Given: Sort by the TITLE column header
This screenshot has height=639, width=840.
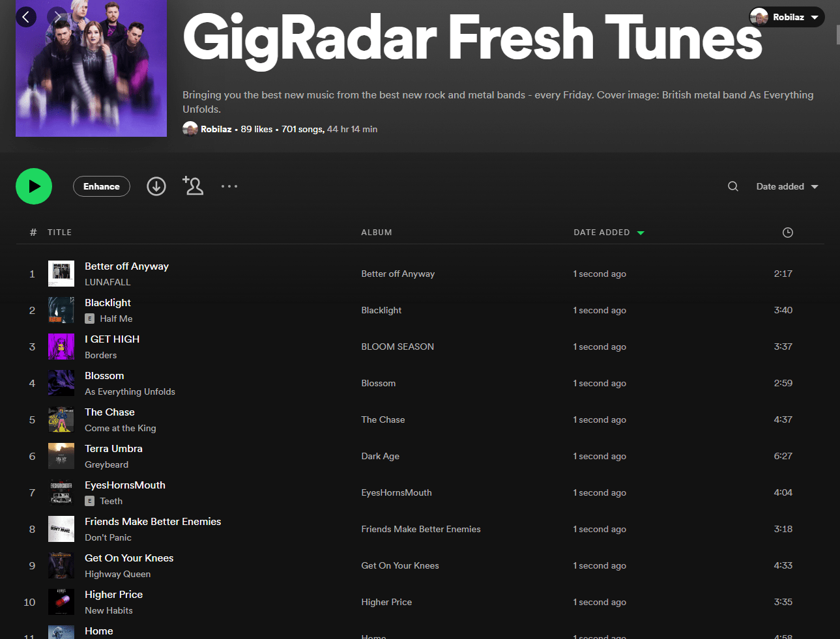Looking at the screenshot, I should pyautogui.click(x=59, y=233).
